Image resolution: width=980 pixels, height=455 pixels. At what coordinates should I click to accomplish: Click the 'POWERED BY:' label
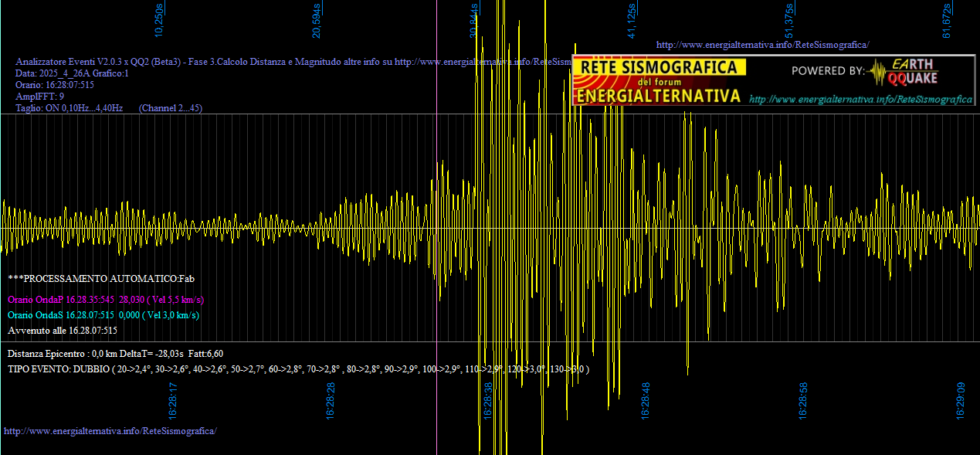tap(828, 71)
